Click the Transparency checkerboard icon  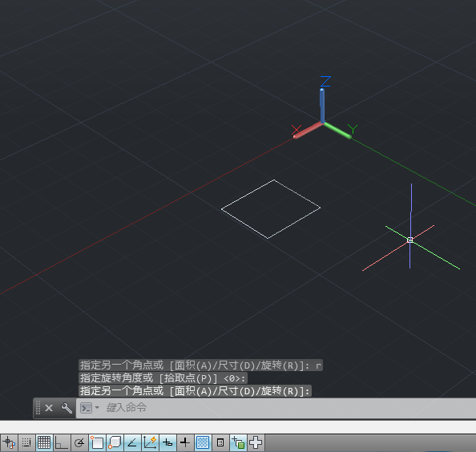point(203,442)
